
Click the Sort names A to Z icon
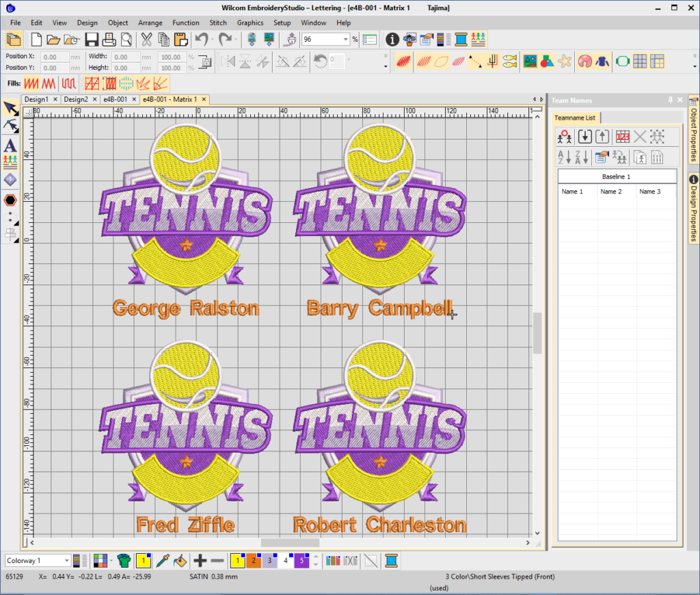[x=565, y=157]
